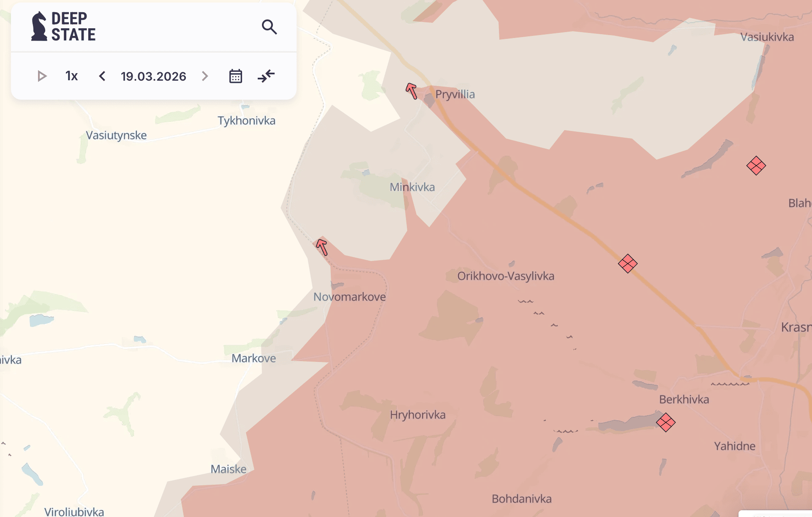Advance to next date with right chevron
The width and height of the screenshot is (812, 517).
pyautogui.click(x=205, y=76)
